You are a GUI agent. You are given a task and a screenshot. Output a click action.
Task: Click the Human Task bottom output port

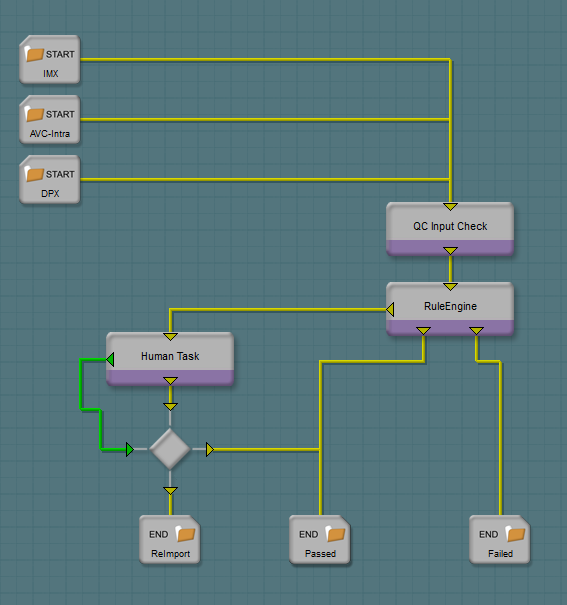click(x=170, y=381)
